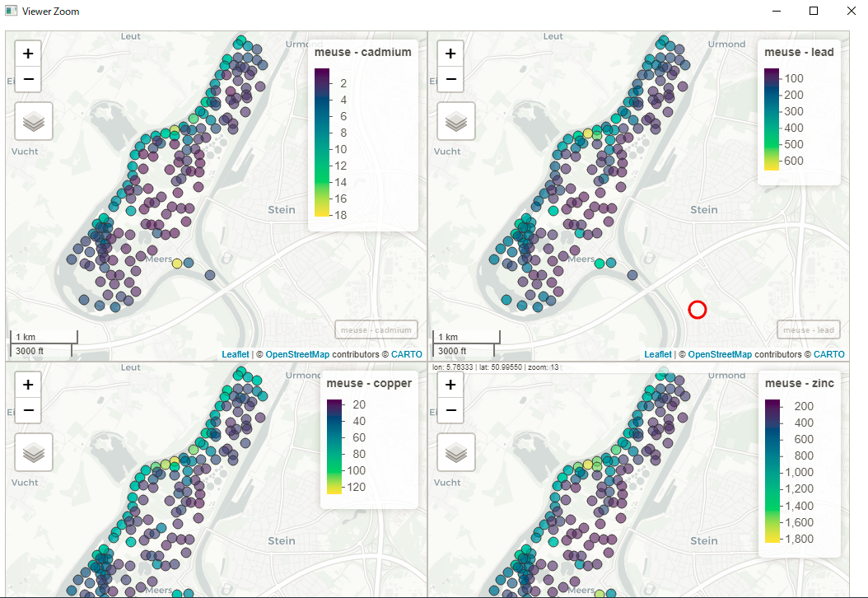
Task: Click the 'meuse - lead' layer button
Action: pyautogui.click(x=808, y=330)
